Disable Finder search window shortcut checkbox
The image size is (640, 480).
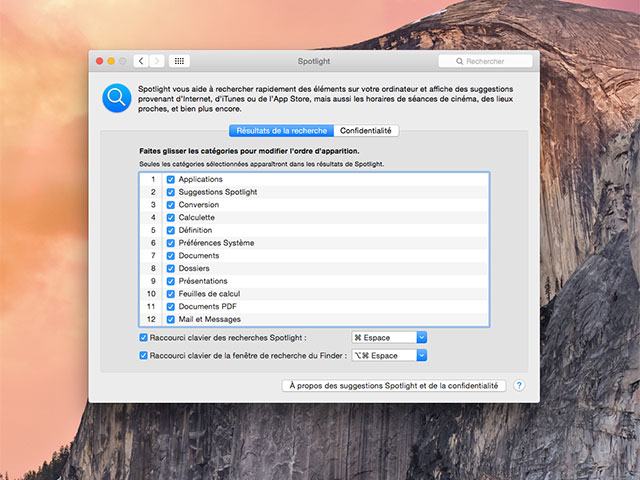point(143,356)
